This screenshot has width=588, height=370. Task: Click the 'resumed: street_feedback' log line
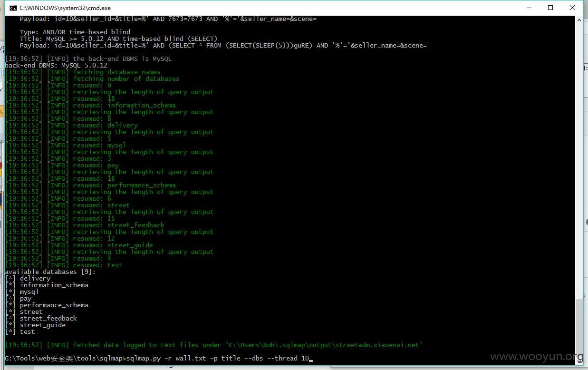(x=85, y=225)
